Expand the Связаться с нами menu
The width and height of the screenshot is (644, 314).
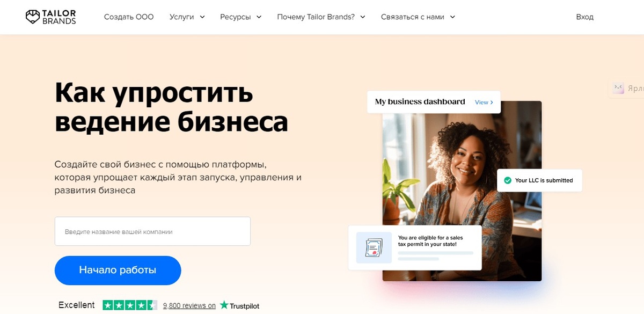[x=418, y=17]
